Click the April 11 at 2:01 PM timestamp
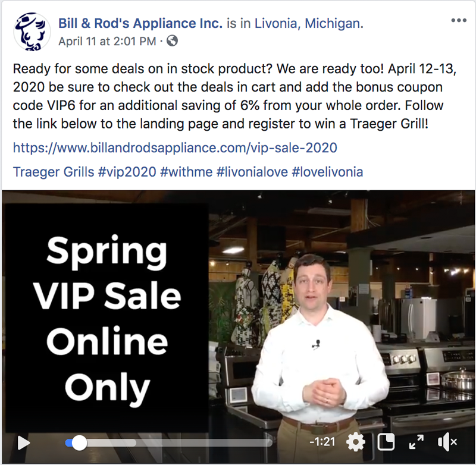The image size is (476, 465). pyautogui.click(x=107, y=41)
